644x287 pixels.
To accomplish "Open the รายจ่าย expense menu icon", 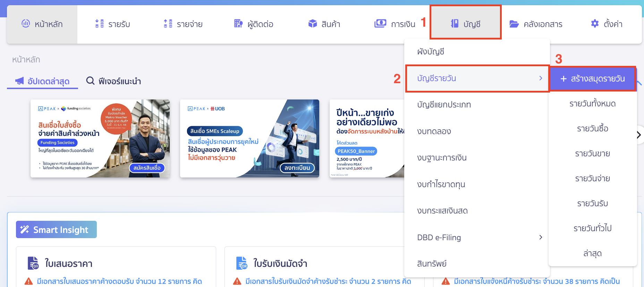I will (x=168, y=24).
